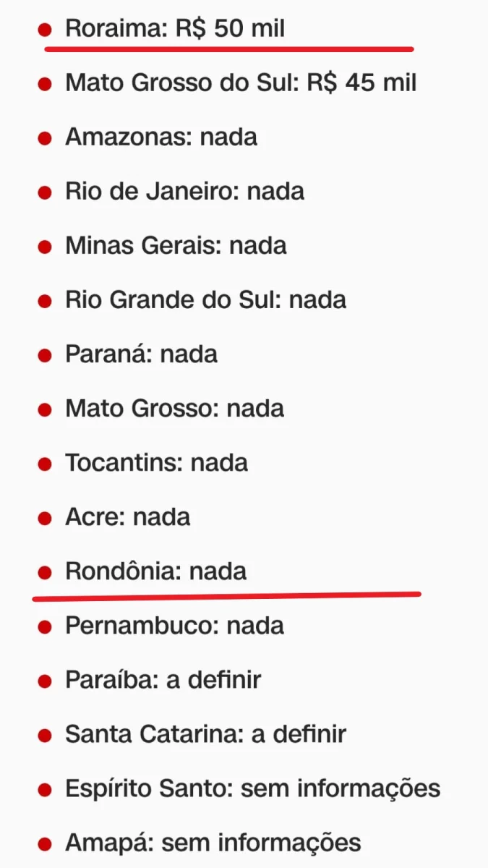The width and height of the screenshot is (488, 868).
Task: Select the Mato Grosso: nada entry
Action: point(174,409)
